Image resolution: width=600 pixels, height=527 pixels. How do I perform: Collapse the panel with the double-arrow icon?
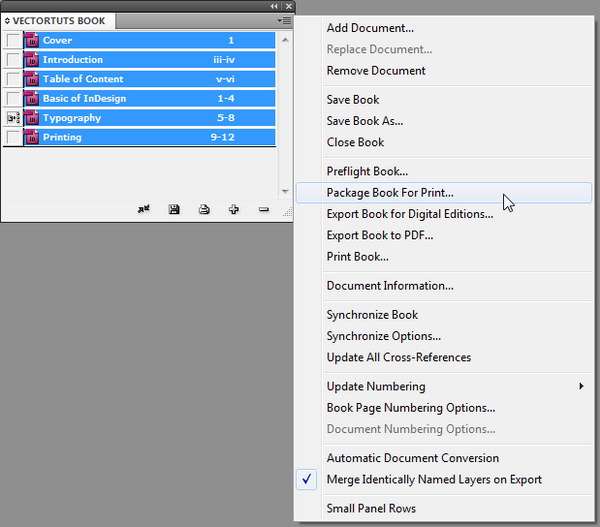pyautogui.click(x=274, y=6)
